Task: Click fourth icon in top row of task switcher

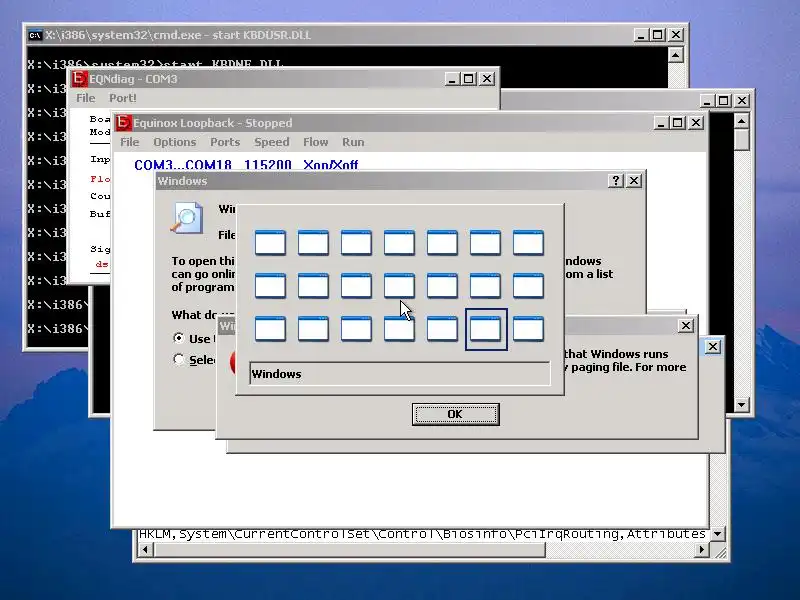Action: (x=399, y=242)
